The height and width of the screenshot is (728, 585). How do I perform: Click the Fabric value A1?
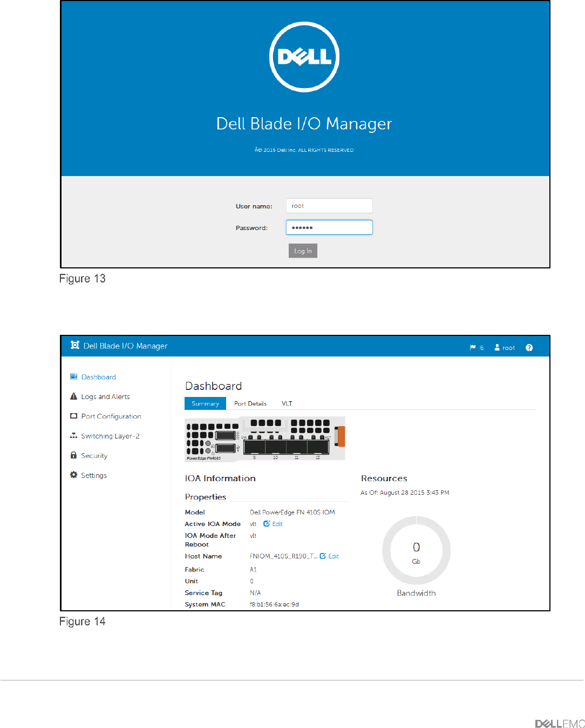coord(253,569)
